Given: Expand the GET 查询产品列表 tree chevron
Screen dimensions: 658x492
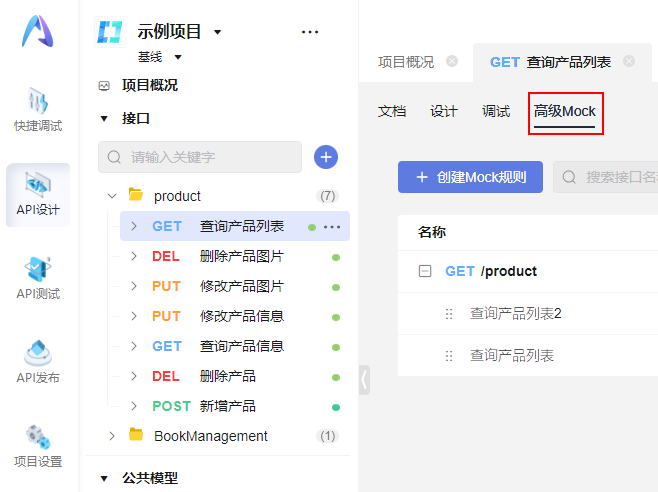Looking at the screenshot, I should click(x=134, y=226).
